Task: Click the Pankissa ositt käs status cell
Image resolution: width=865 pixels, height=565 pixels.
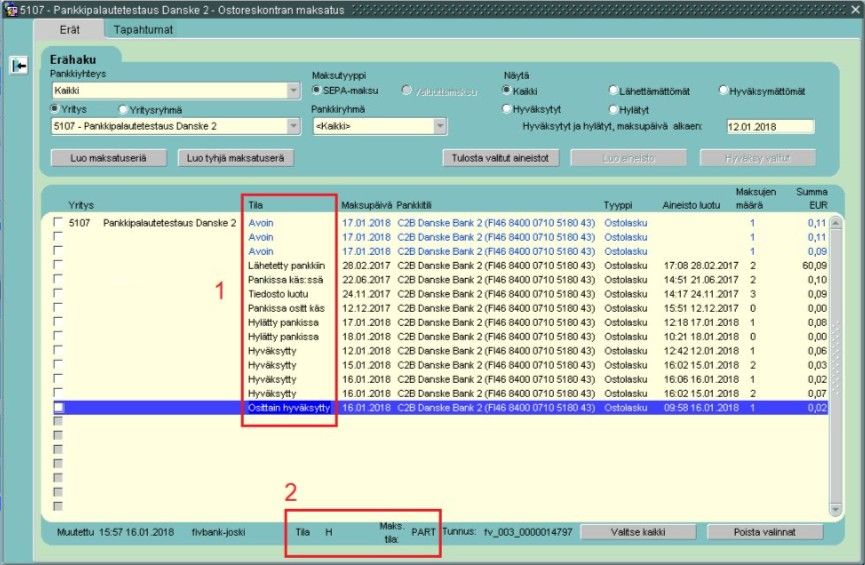Action: (286, 308)
